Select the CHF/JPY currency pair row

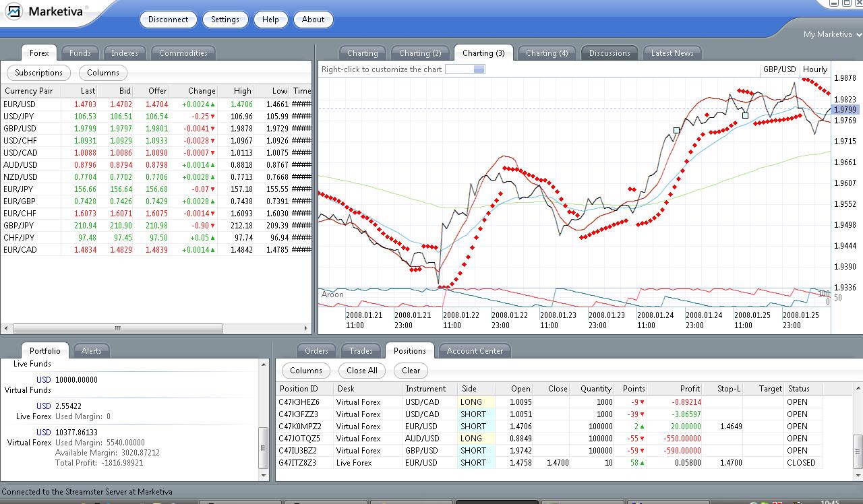pyautogui.click(x=156, y=238)
